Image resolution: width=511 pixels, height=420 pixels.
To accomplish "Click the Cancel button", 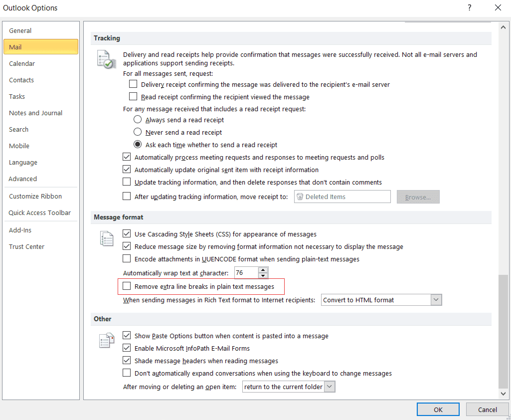I will (x=487, y=410).
